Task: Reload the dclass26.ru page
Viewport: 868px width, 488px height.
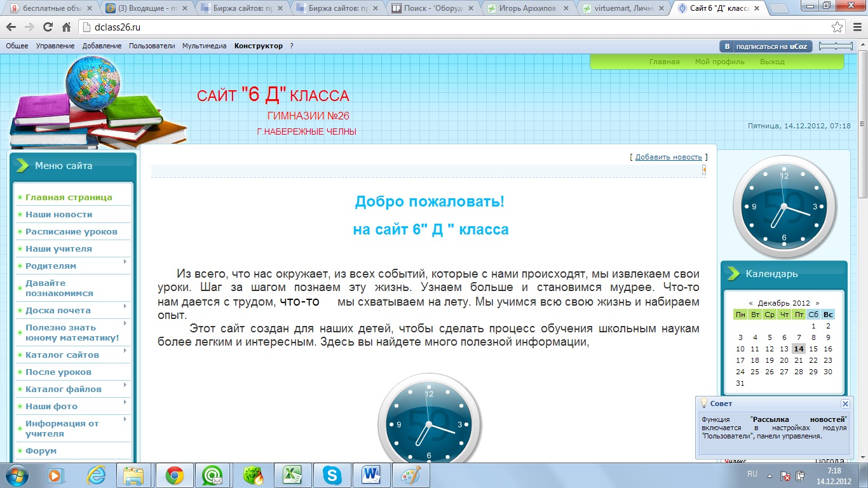Action: (48, 27)
